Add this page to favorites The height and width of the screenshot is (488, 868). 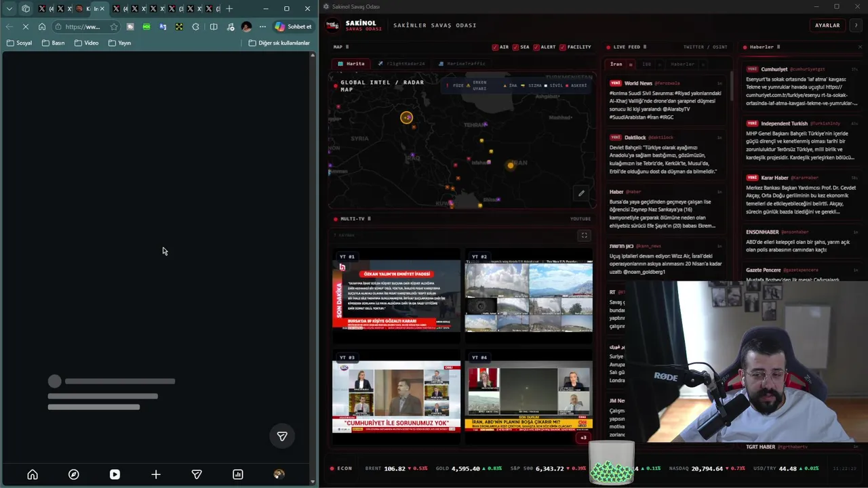coord(113,26)
